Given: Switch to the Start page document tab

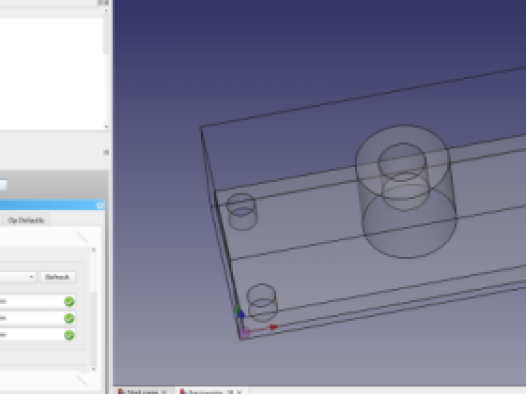Looking at the screenshot, I should 143,392.
